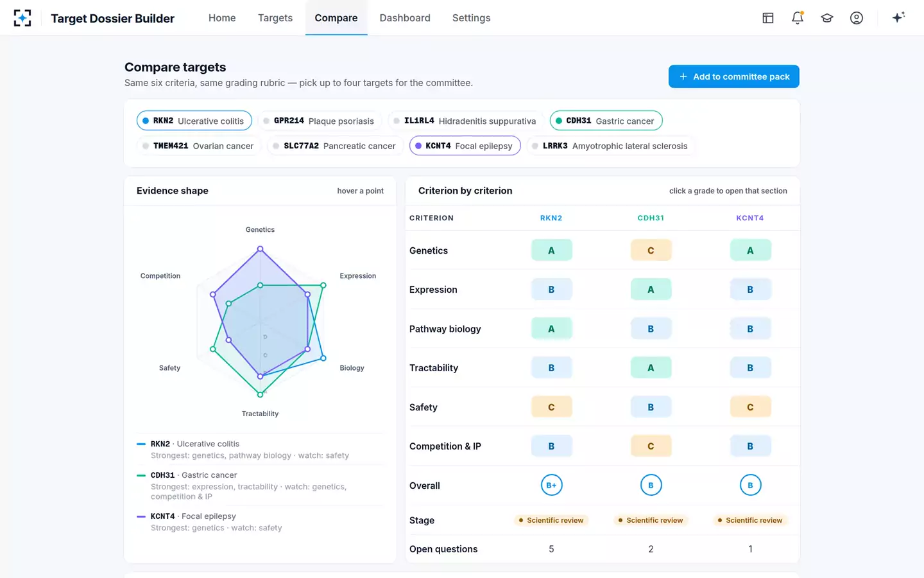
Task: Click the sparkle AI assistant icon
Action: point(898,17)
